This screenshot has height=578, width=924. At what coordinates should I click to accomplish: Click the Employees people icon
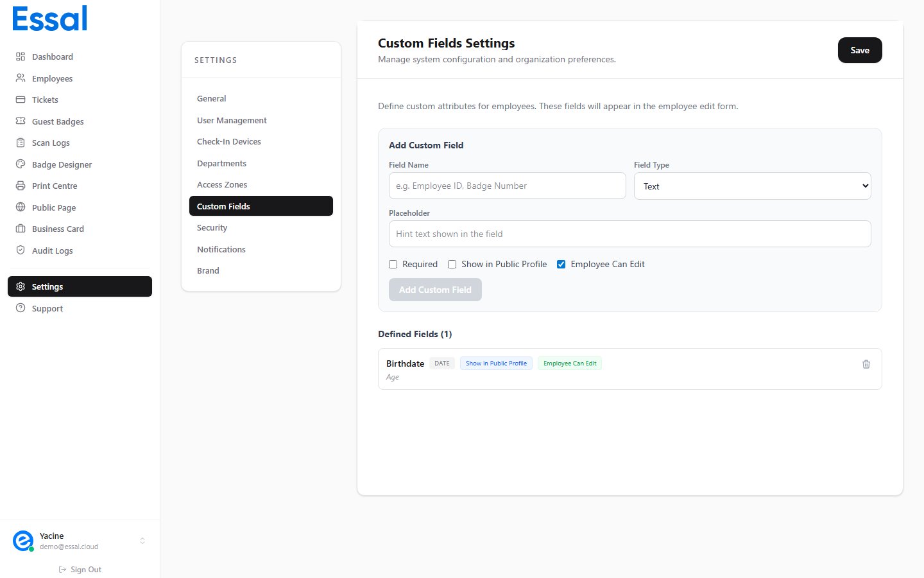pyautogui.click(x=21, y=78)
